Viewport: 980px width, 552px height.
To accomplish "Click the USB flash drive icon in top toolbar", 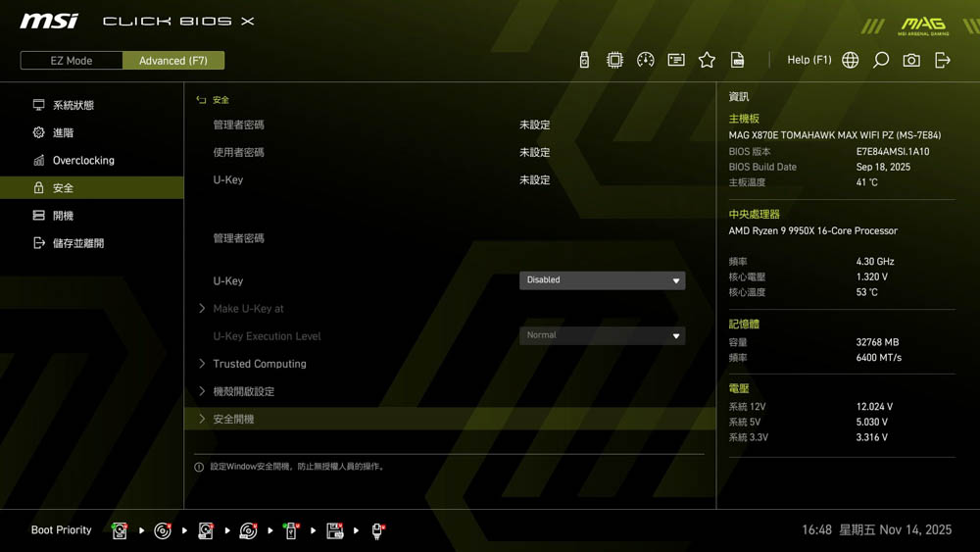I will 584,60.
